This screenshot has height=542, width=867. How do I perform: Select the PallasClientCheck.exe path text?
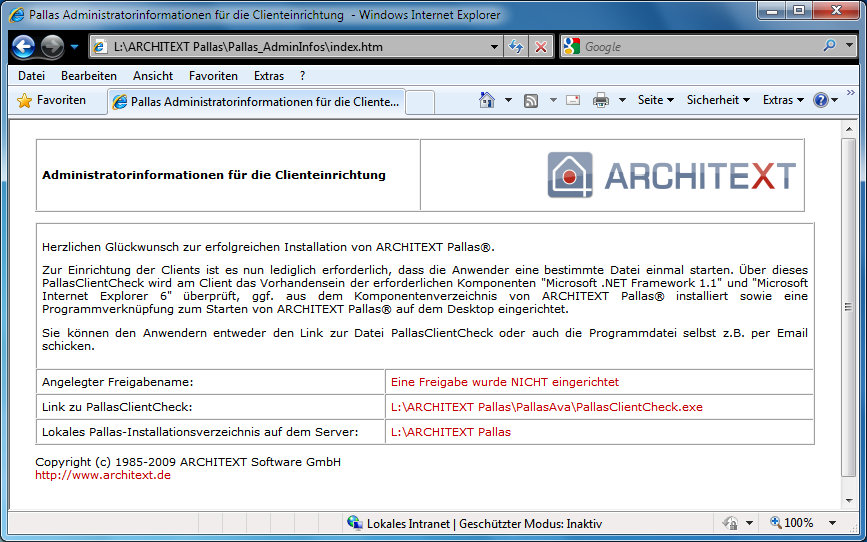coord(547,407)
